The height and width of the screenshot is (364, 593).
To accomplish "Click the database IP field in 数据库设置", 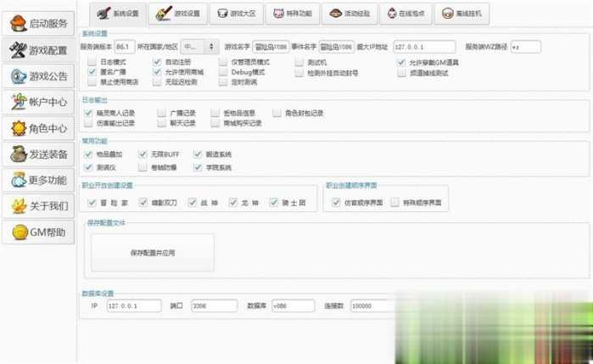I will click(134, 305).
